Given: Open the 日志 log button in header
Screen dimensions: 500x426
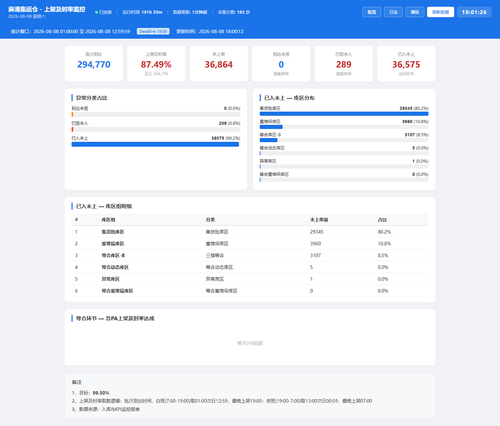Looking at the screenshot, I should (393, 12).
